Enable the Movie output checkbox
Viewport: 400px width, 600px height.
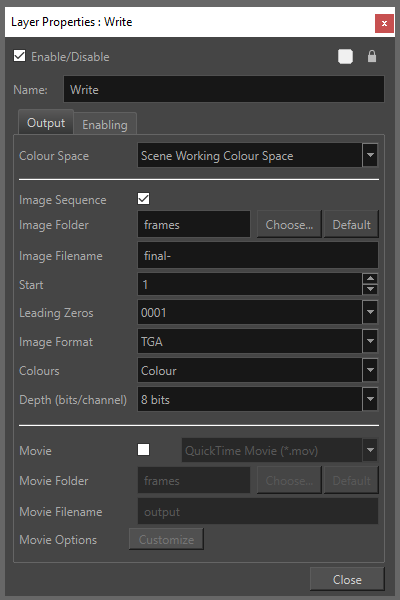[x=144, y=450]
